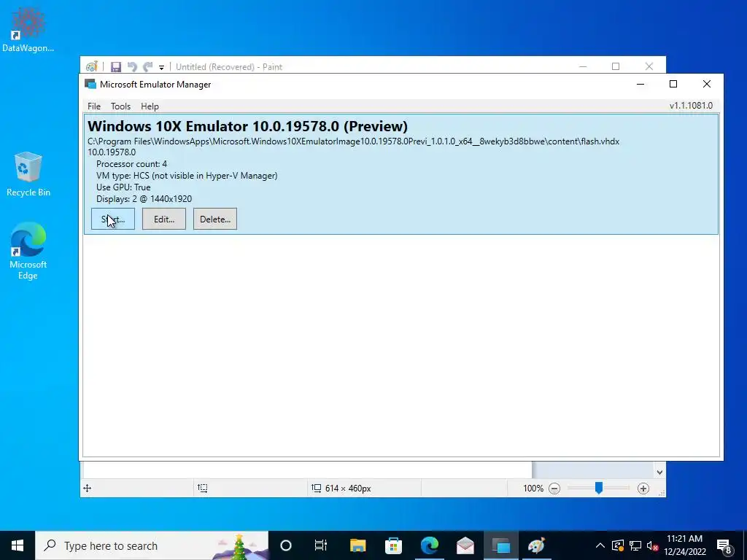747x560 pixels.
Task: Click the 100% zoom label in Paint
Action: click(x=533, y=488)
